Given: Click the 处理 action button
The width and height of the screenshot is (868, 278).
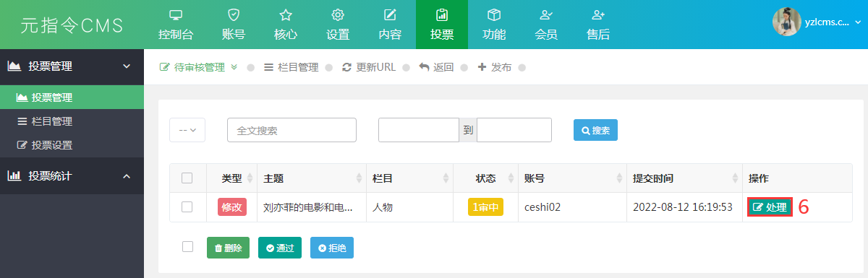Looking at the screenshot, I should click(770, 207).
